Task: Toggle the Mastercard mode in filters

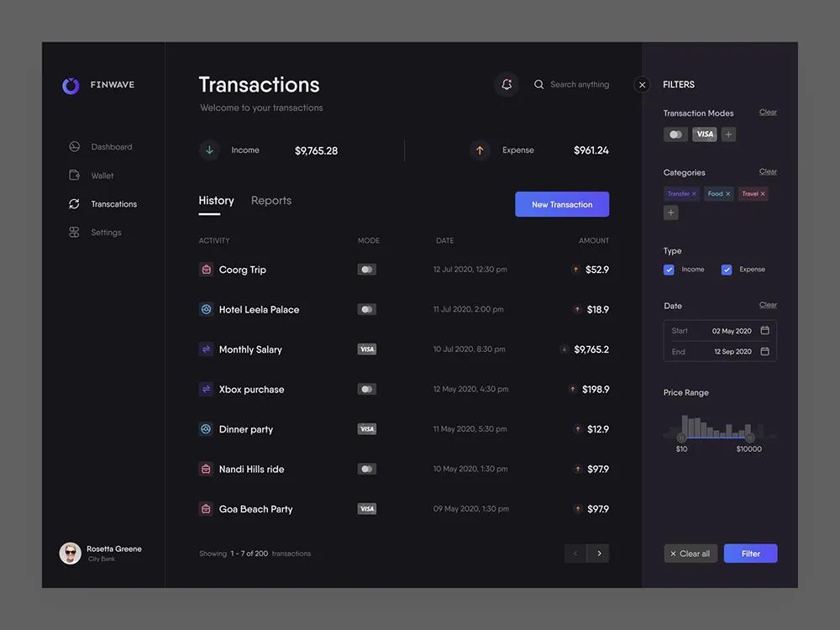Action: (x=675, y=134)
